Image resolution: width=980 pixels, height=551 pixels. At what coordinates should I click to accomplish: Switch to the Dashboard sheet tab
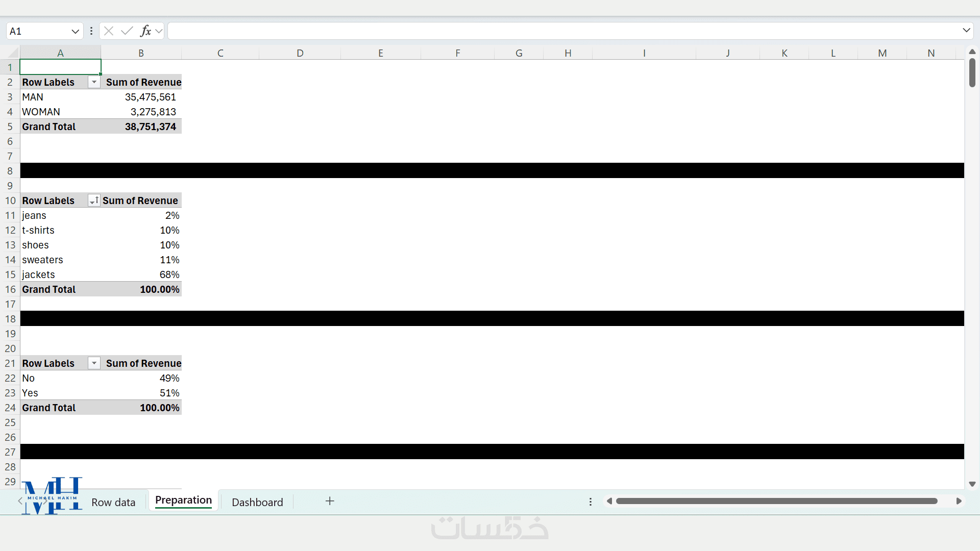257,502
